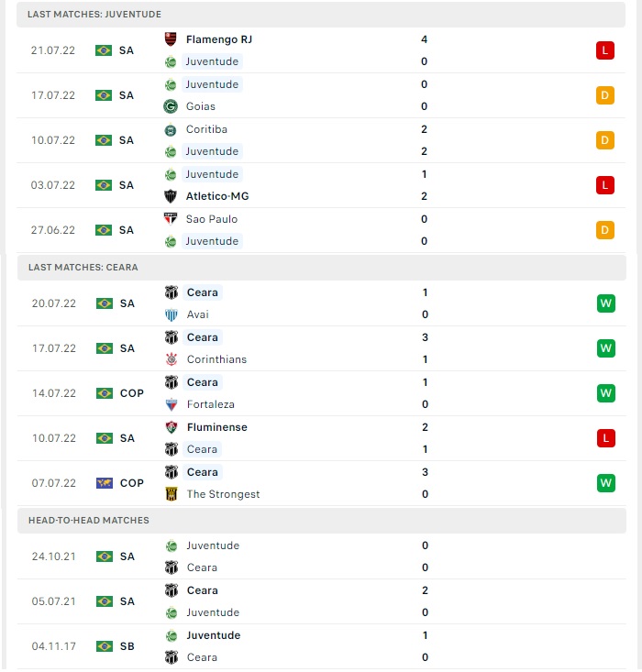Click the Corinthians logo icon
The height and width of the screenshot is (672, 642).
point(172,359)
